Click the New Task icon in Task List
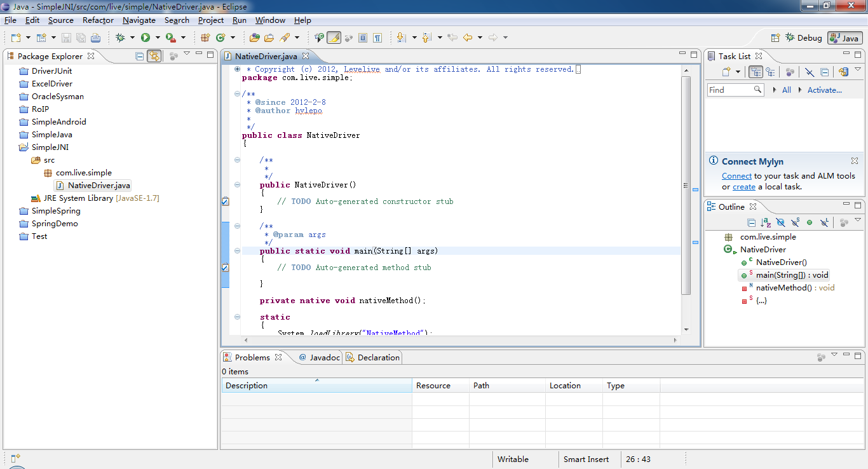 (726, 72)
